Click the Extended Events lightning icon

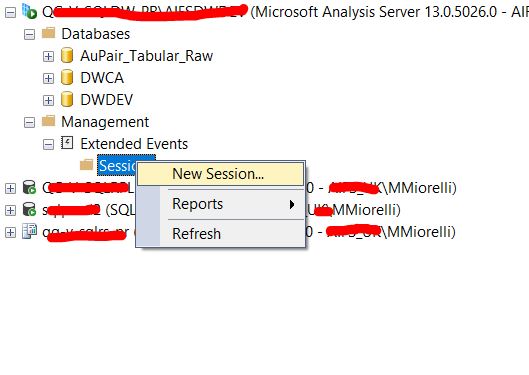click(x=67, y=143)
